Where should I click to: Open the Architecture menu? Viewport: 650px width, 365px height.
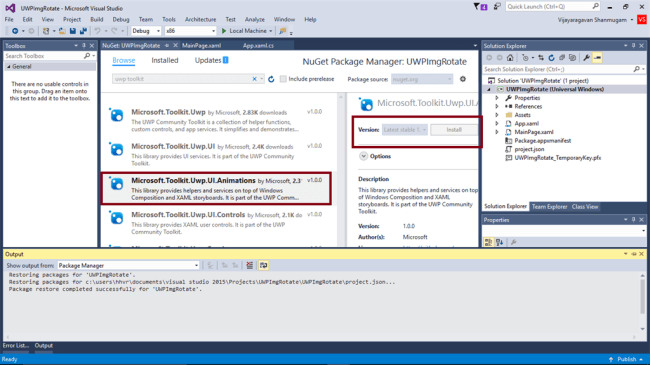coord(200,19)
